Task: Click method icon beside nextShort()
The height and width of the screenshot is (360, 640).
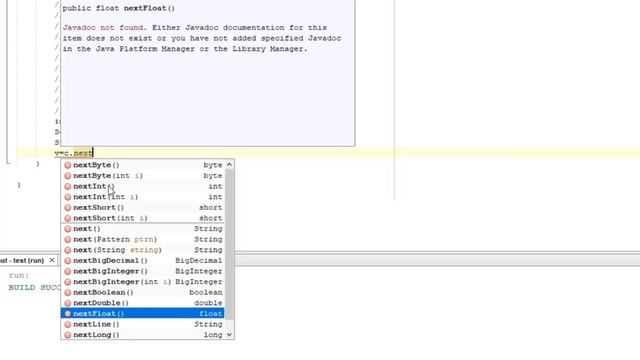Action: tap(68, 207)
